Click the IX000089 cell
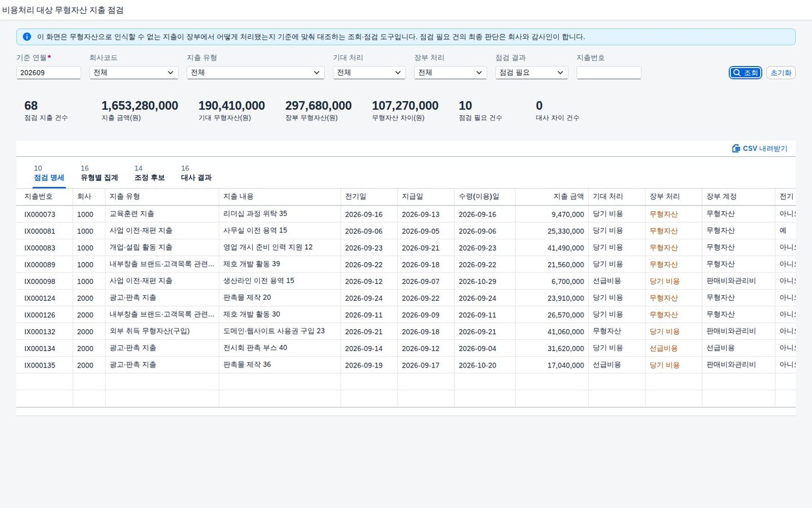This screenshot has width=812, height=508. [45, 265]
